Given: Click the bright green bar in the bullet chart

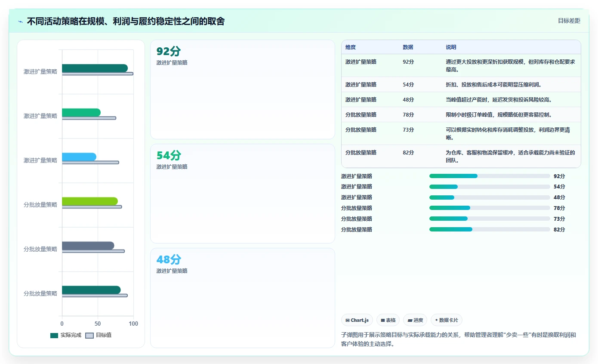Looking at the screenshot, I should click(81, 112).
